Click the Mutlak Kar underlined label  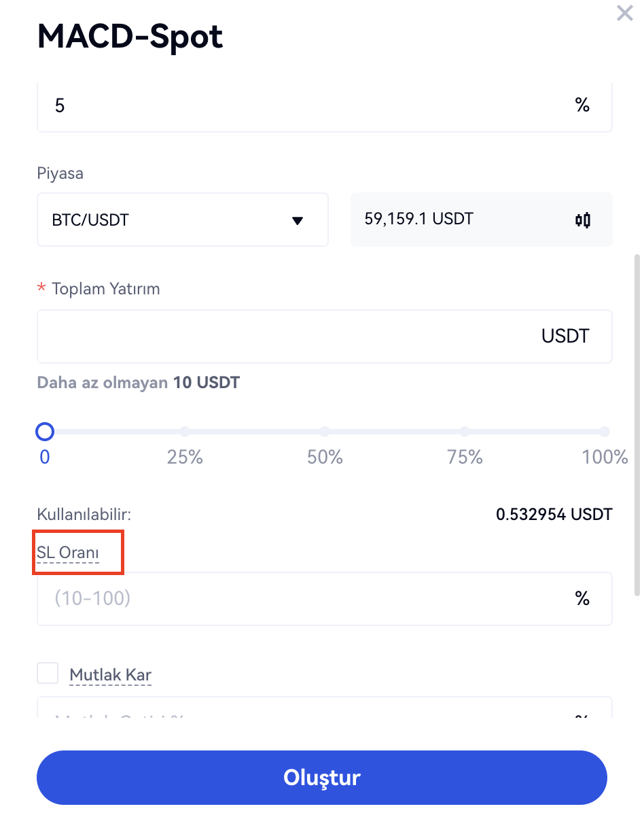[110, 676]
